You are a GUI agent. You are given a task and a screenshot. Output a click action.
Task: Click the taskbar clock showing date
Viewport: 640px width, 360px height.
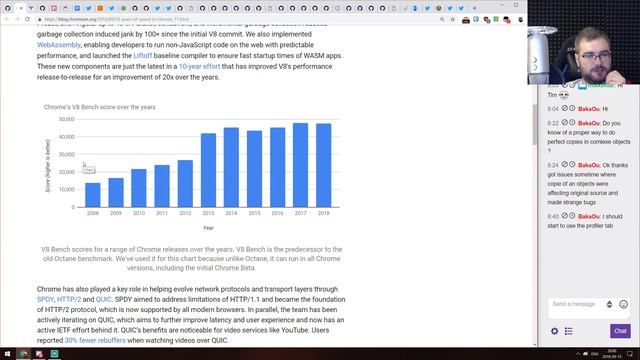click(611, 353)
